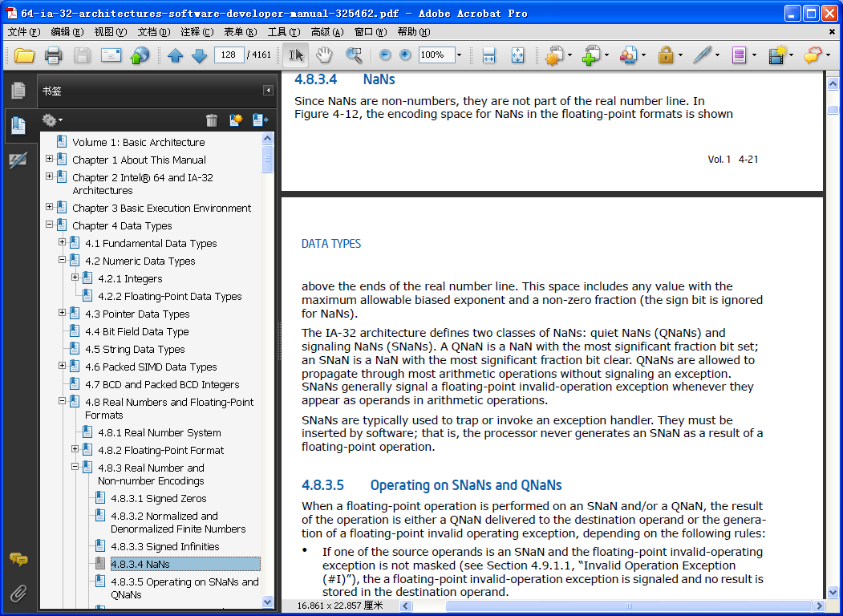The image size is (843, 616).
Task: Open the Create PDF toolbar icon
Action: (553, 55)
